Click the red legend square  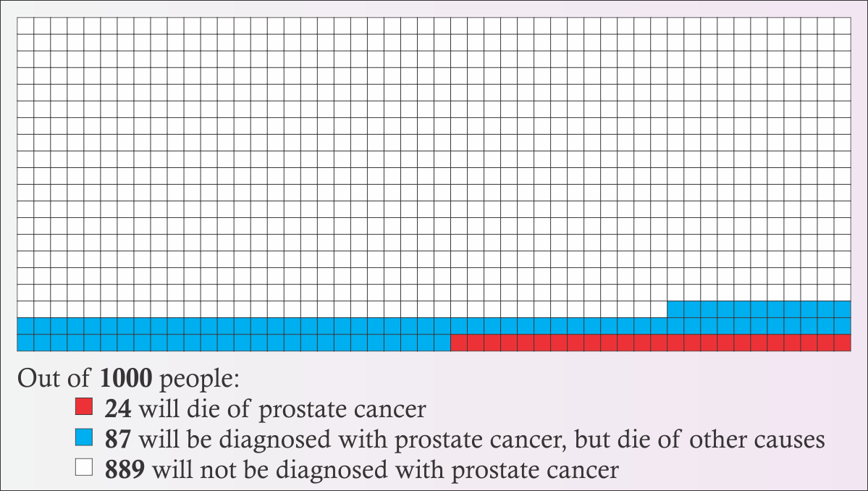pyautogui.click(x=83, y=407)
